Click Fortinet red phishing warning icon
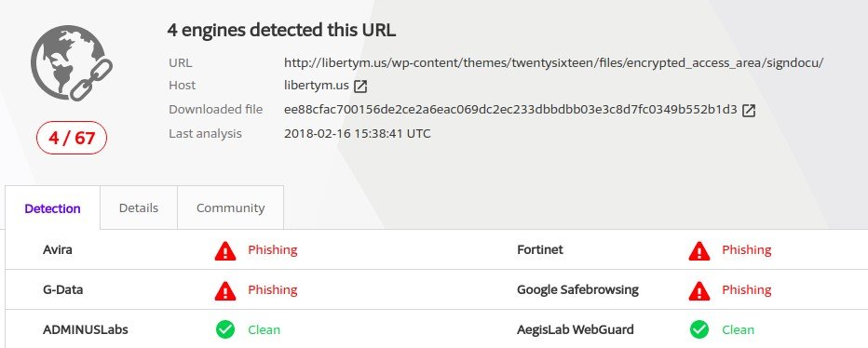The image size is (868, 348). [699, 250]
